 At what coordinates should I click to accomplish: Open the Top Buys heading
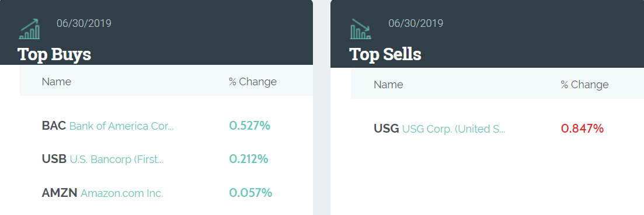(54, 54)
